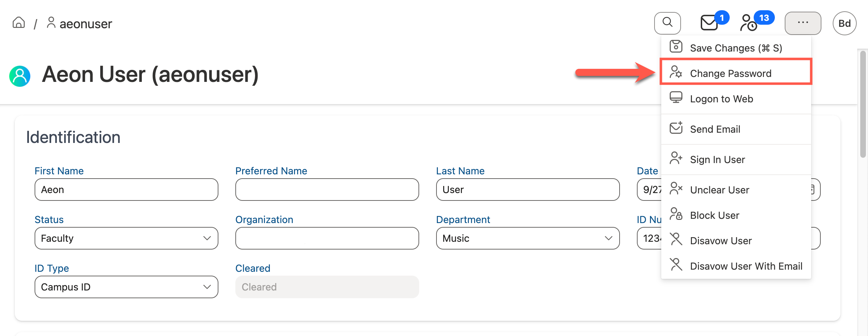Open the Bd user avatar menu
Viewport: 868px width, 336px height.
point(844,23)
